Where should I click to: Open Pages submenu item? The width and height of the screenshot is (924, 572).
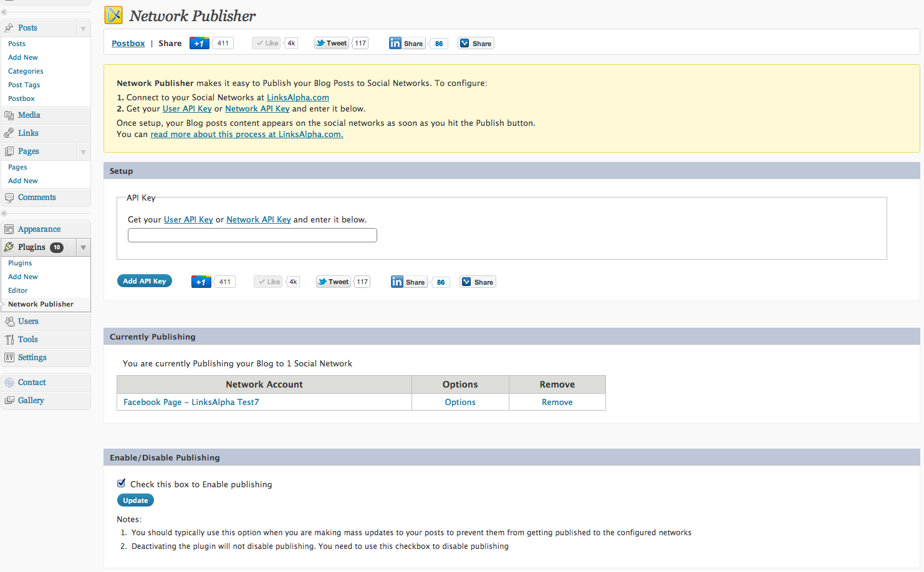[x=17, y=167]
